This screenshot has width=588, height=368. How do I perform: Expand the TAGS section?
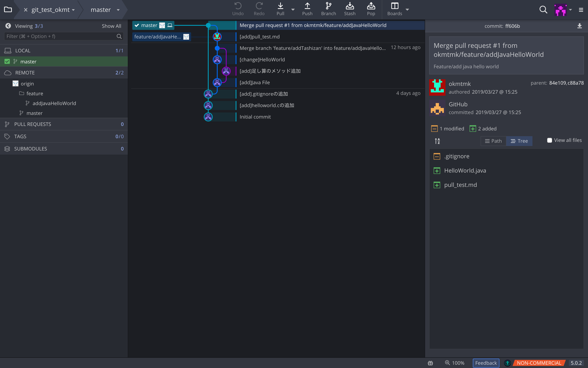click(64, 136)
